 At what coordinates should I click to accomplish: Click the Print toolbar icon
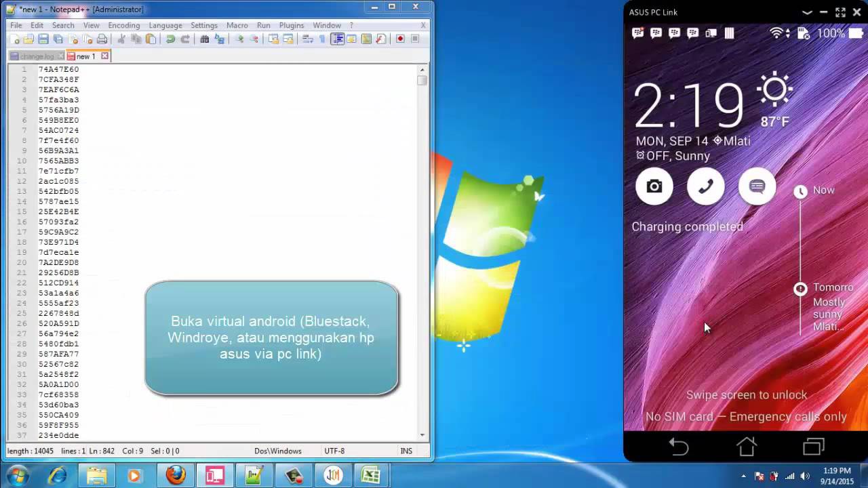point(102,39)
